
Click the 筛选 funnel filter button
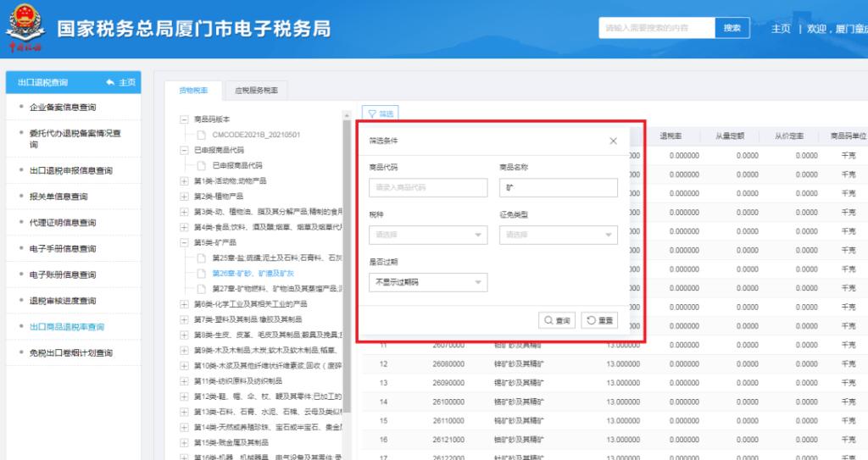[x=380, y=114]
